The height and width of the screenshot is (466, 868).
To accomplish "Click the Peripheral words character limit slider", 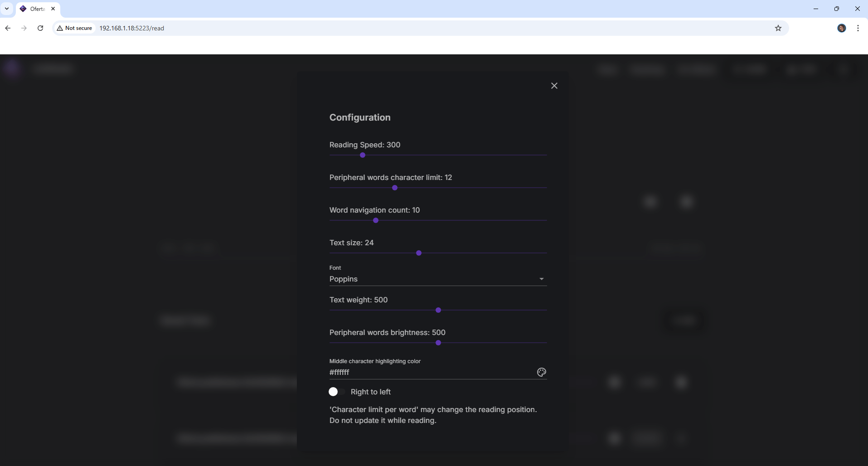I will pos(395,188).
